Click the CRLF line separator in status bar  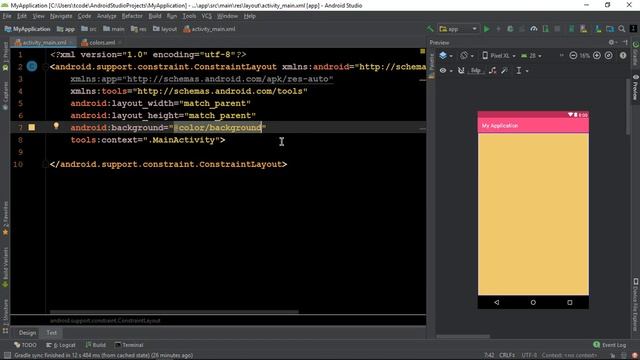(507, 356)
